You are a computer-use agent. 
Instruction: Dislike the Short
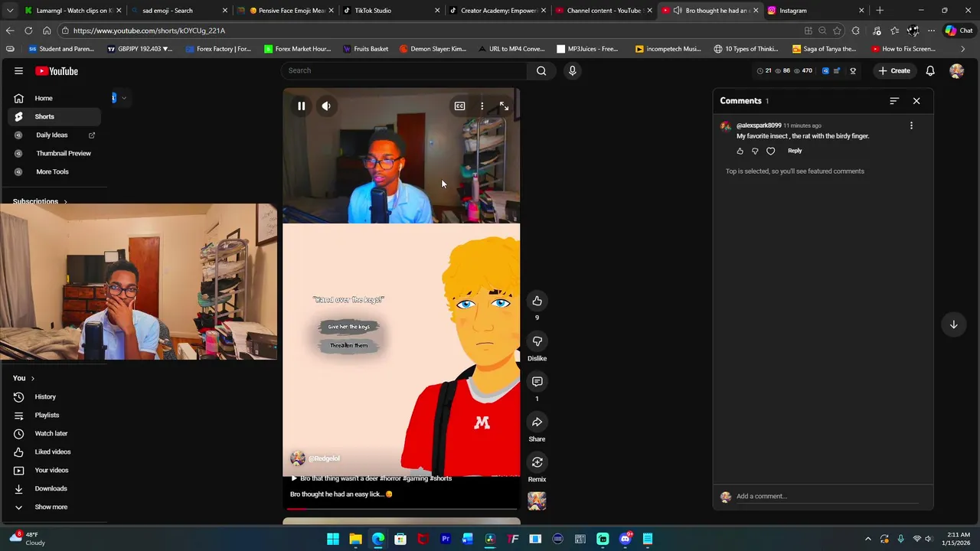(537, 341)
